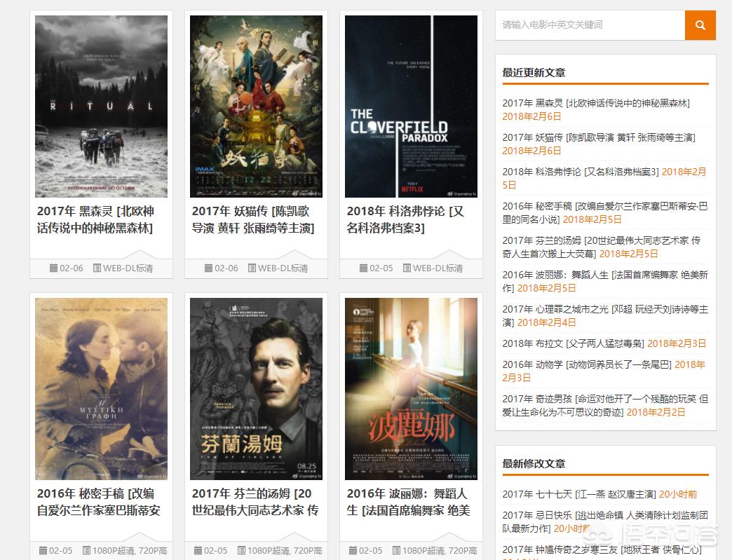The image size is (732, 560).
Task: Click title link 2017年 妖猫传 under poster
Action: tap(254, 219)
